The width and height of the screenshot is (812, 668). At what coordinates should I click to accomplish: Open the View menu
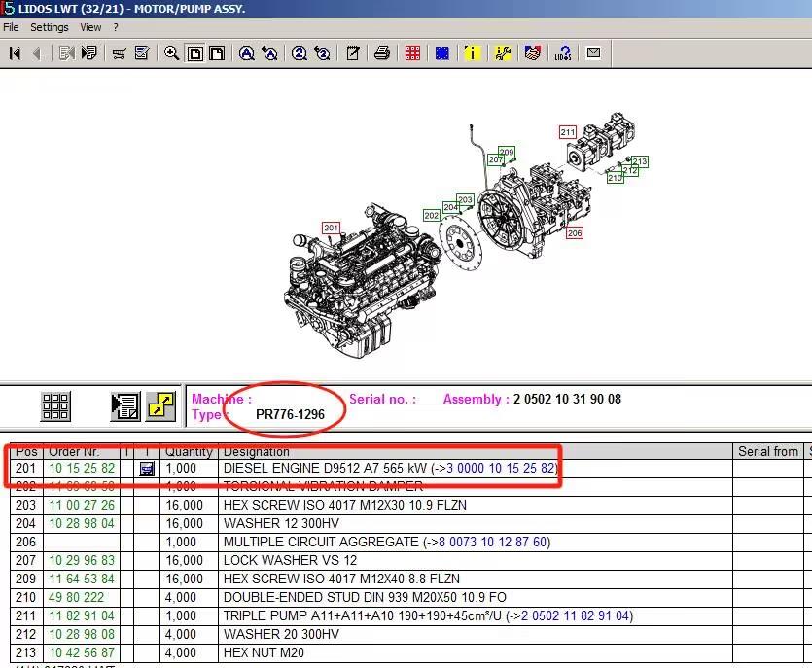tap(90, 27)
